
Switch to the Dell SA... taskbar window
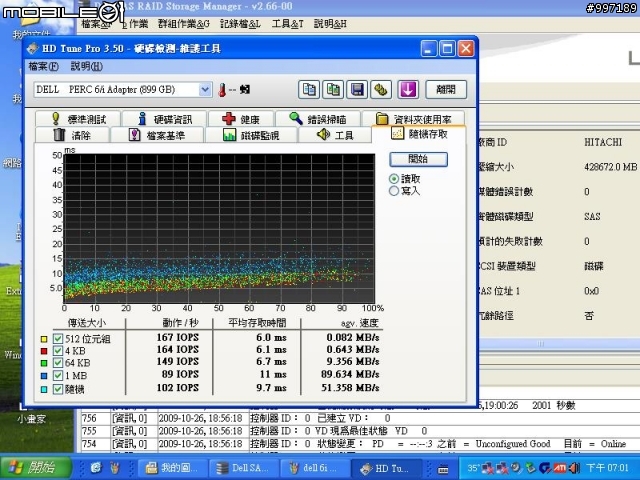tap(243, 468)
